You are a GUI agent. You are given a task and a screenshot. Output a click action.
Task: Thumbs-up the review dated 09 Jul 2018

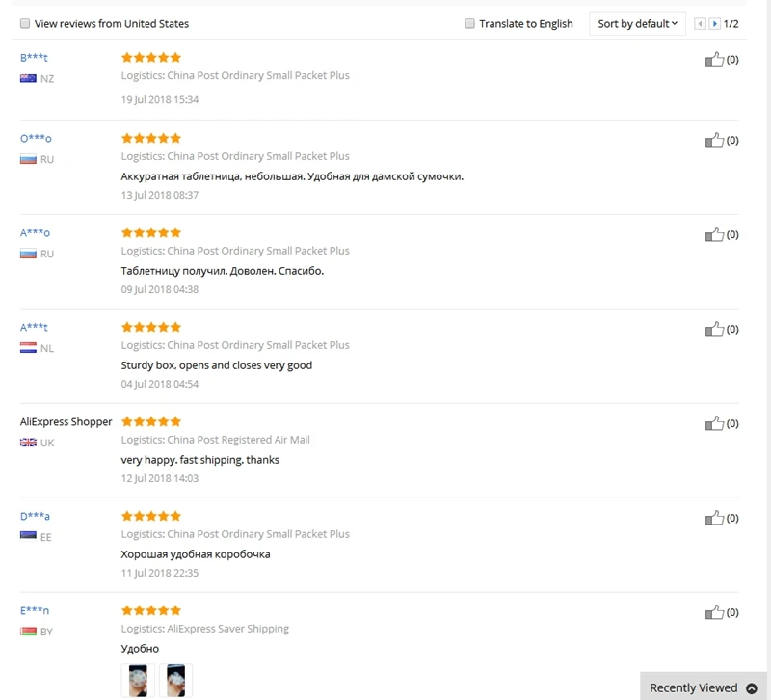pos(714,235)
